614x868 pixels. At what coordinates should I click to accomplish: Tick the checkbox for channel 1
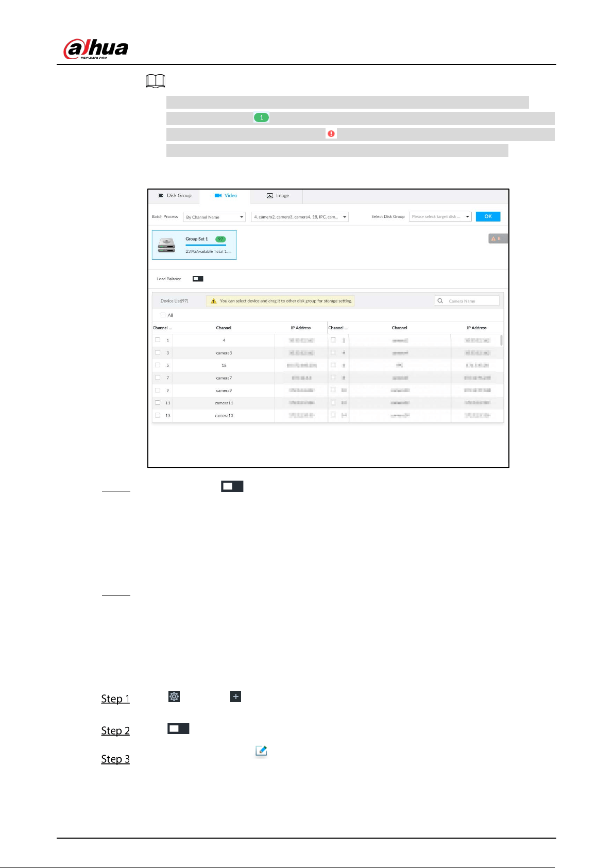pos(158,340)
